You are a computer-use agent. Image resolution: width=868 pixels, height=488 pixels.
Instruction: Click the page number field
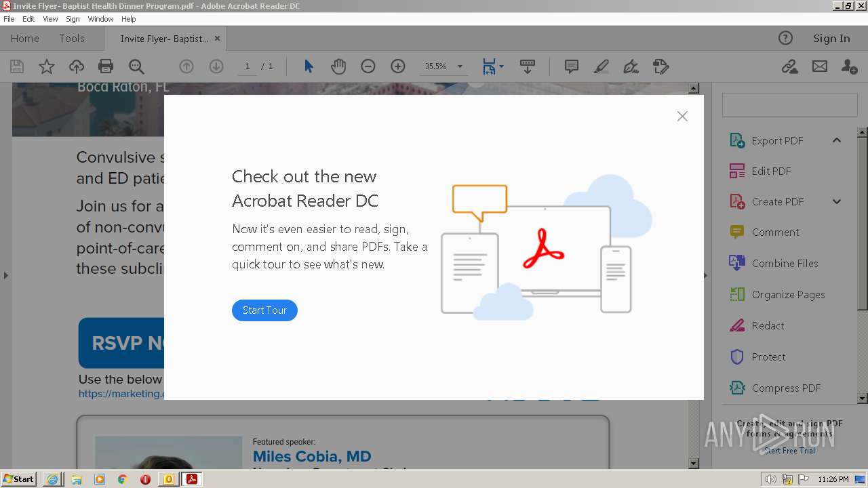point(248,66)
